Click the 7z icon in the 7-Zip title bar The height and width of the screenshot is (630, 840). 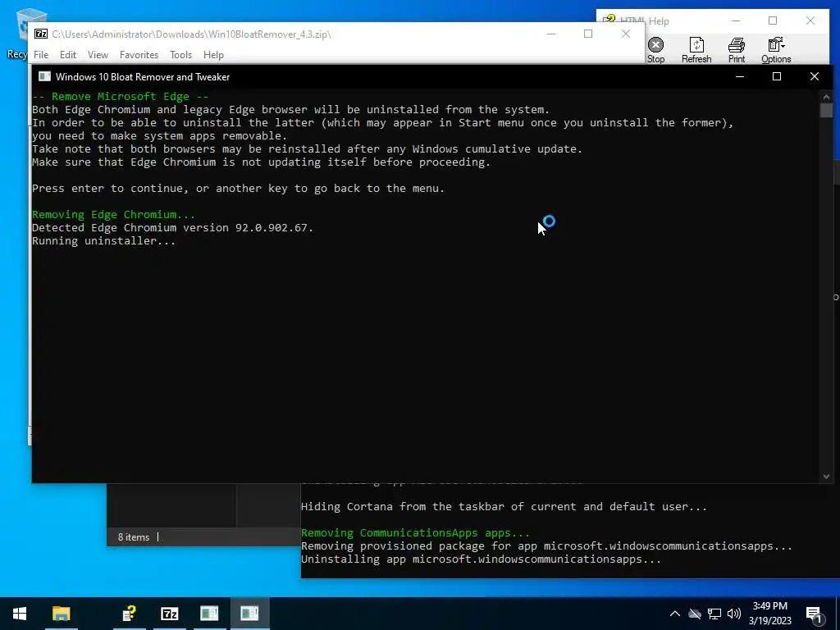coord(41,34)
